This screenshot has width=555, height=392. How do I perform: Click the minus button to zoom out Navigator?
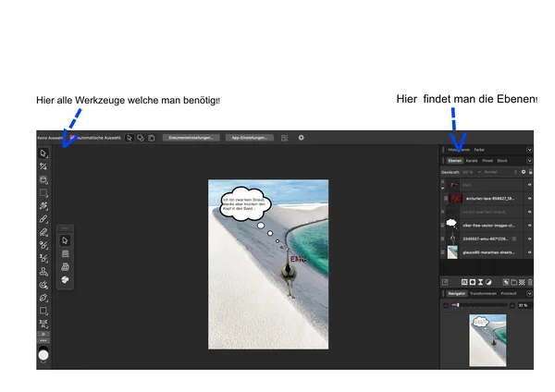click(x=447, y=306)
